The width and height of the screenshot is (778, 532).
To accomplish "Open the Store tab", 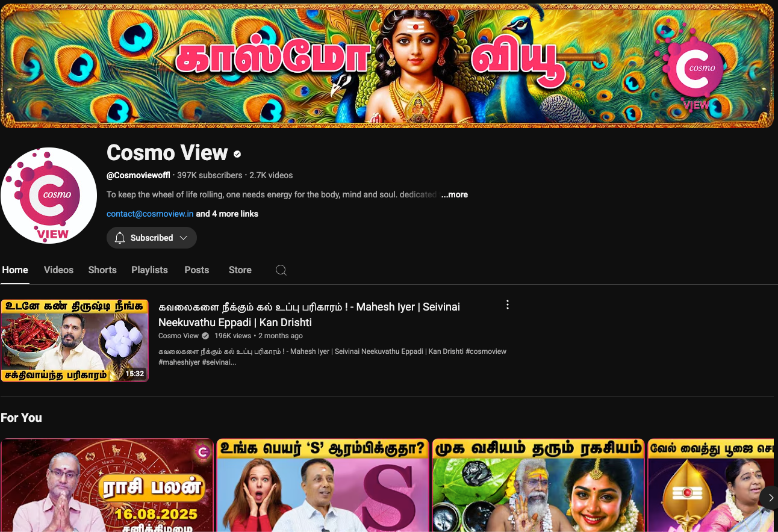I will (240, 270).
